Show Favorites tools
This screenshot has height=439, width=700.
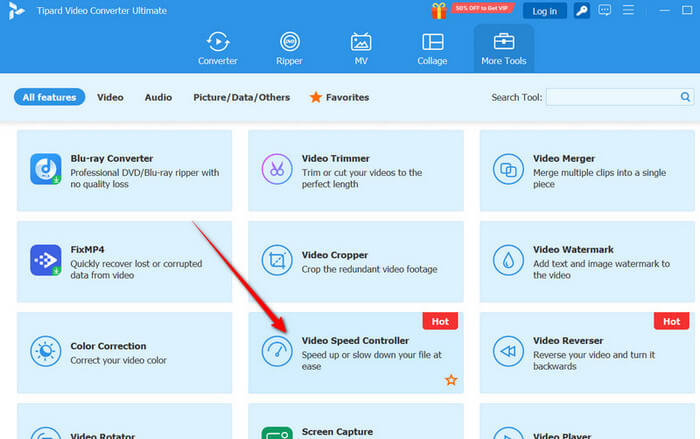[339, 97]
